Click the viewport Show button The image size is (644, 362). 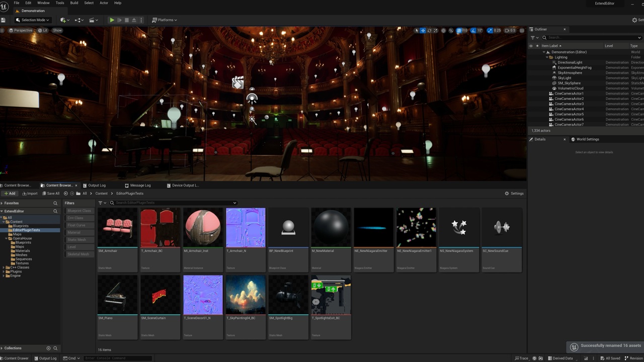pyautogui.click(x=57, y=30)
